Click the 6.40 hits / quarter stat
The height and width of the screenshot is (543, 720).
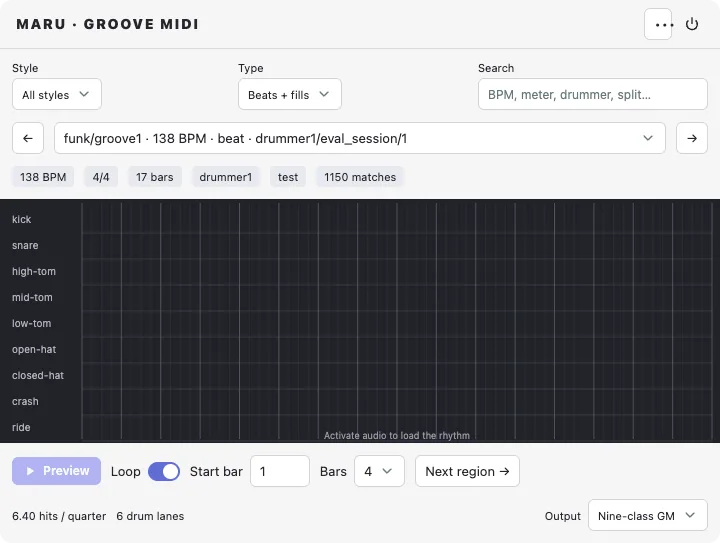tap(59, 516)
